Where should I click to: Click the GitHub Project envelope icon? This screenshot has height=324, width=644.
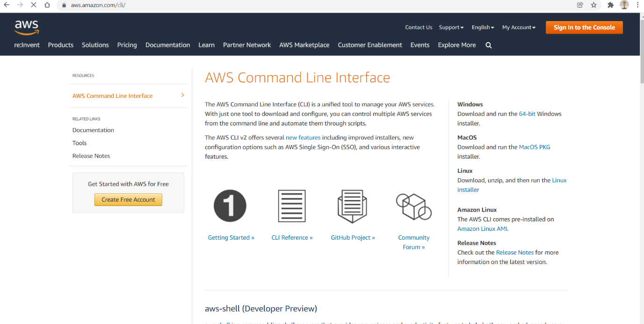(x=353, y=206)
